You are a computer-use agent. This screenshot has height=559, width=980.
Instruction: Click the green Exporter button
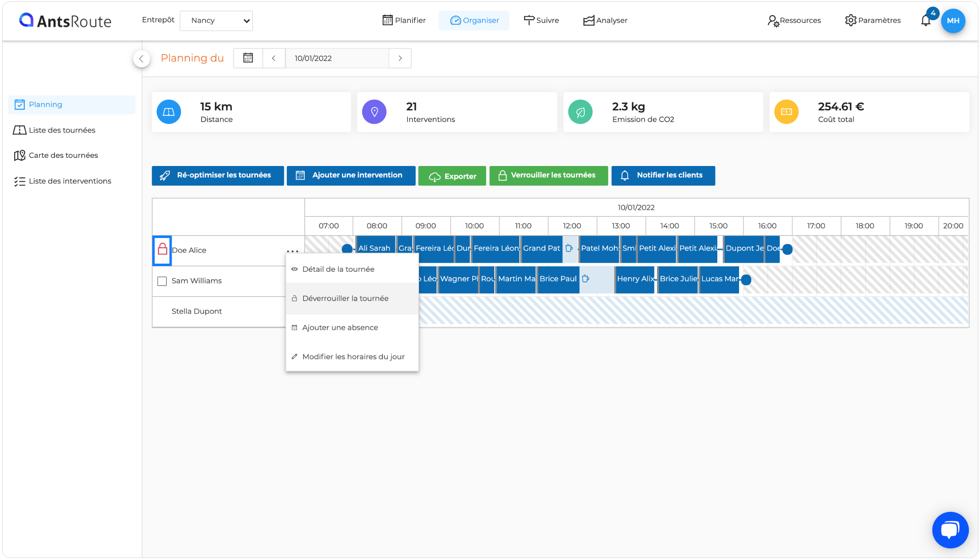click(x=452, y=176)
